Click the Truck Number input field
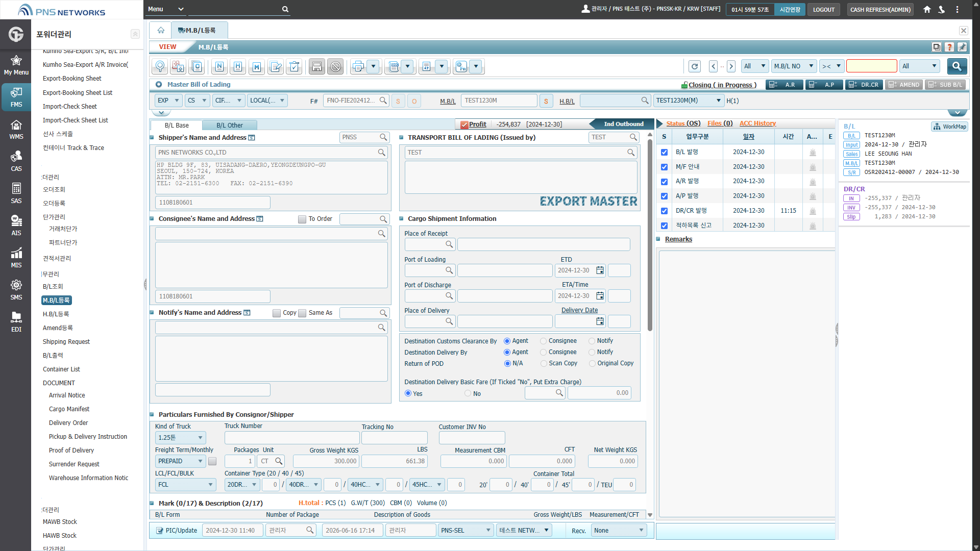 292,438
